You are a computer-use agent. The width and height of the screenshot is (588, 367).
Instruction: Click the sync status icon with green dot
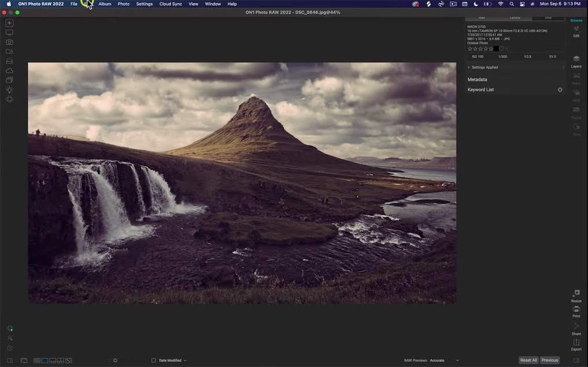pos(10,328)
